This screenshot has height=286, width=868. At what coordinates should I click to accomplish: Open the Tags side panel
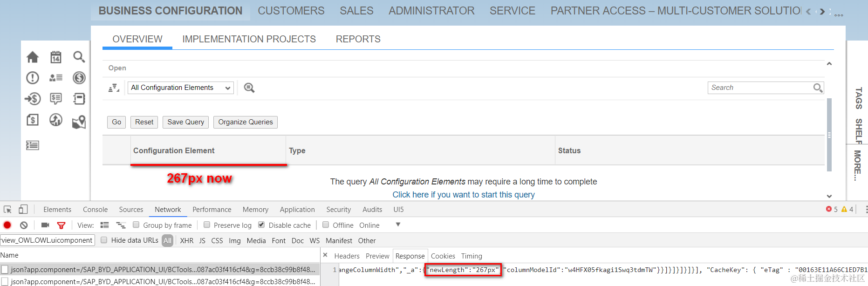[x=859, y=98]
